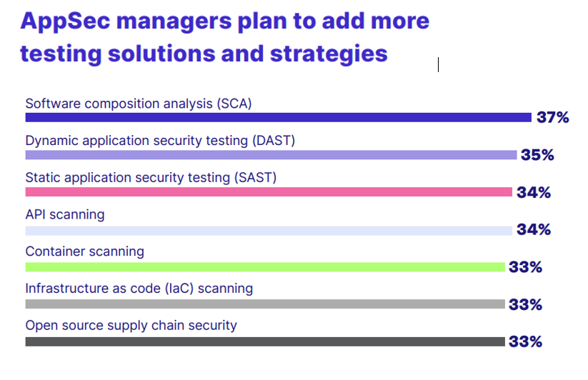588x380 pixels.
Task: Click the chart title 'AppSec managers plan to add more'
Action: point(224,21)
